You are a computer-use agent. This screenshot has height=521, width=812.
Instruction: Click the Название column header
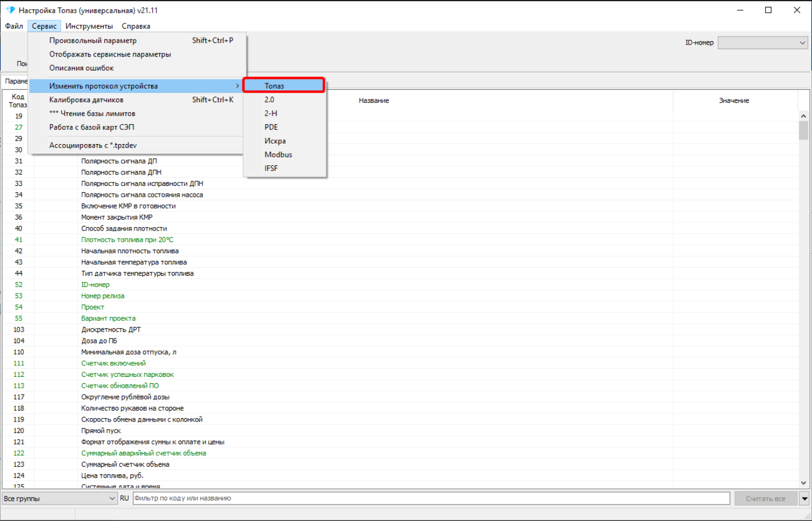[374, 101]
